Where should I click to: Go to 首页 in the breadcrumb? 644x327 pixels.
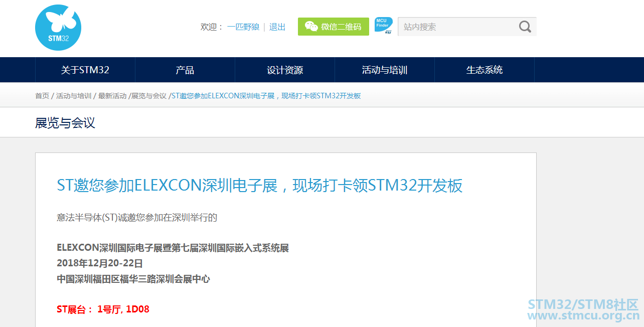pyautogui.click(x=42, y=96)
